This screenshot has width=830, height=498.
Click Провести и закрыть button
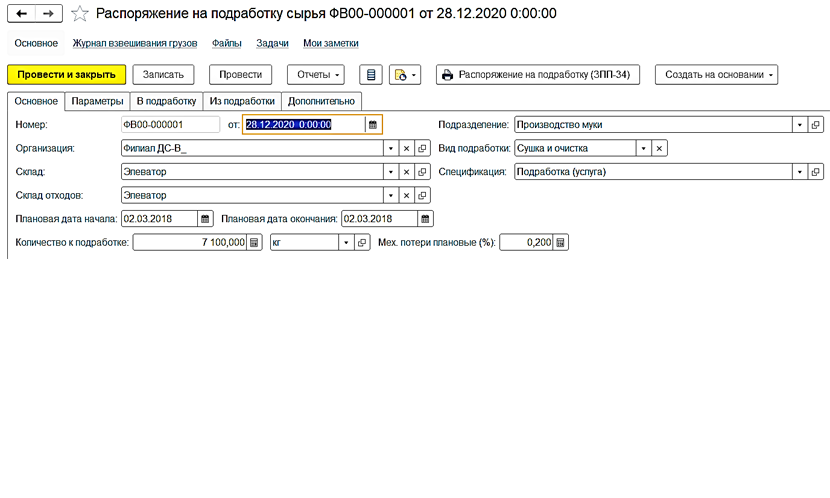[66, 75]
